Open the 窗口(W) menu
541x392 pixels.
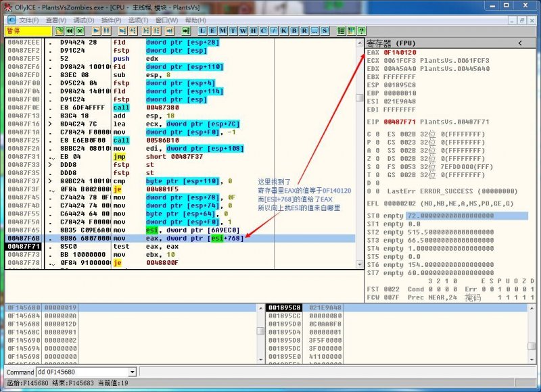tap(166, 20)
